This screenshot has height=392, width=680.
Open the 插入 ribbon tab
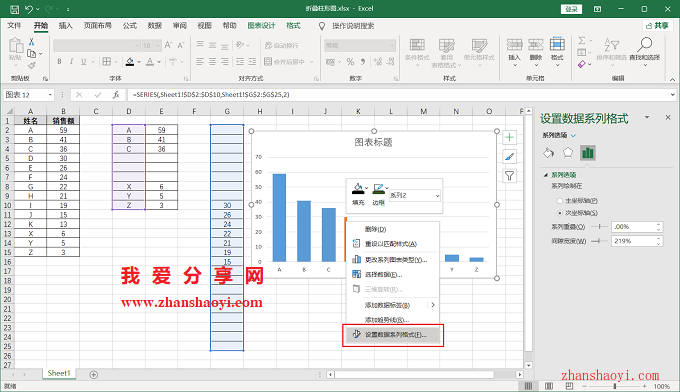point(65,26)
